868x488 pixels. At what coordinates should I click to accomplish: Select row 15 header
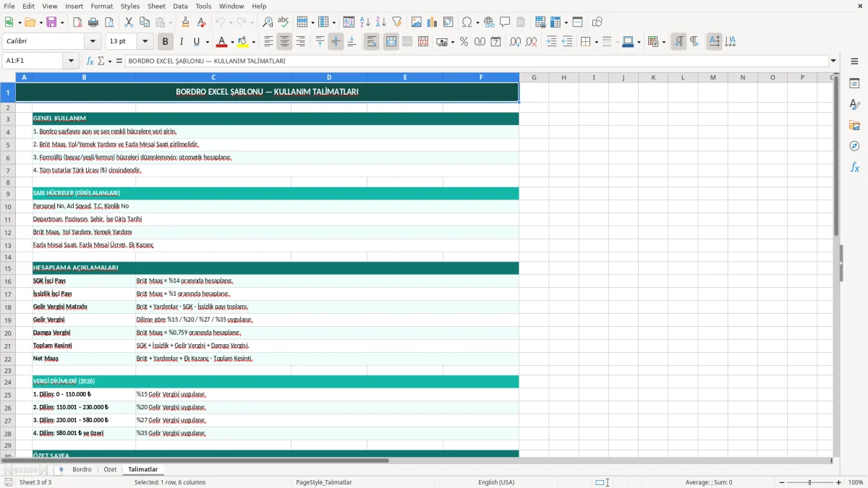coord(7,267)
